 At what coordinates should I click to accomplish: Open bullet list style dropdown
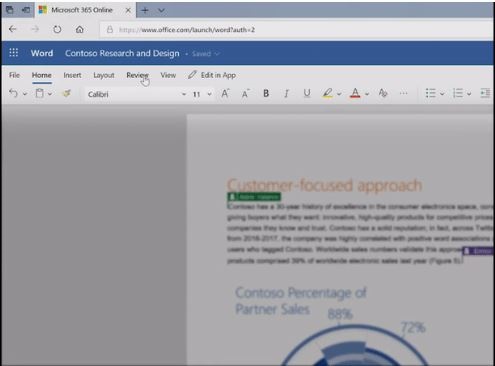[442, 94]
